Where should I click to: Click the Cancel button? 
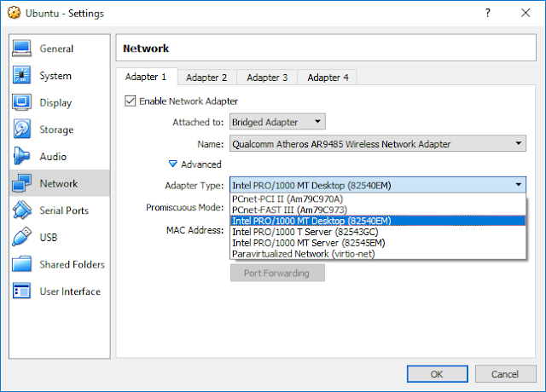[x=505, y=374]
